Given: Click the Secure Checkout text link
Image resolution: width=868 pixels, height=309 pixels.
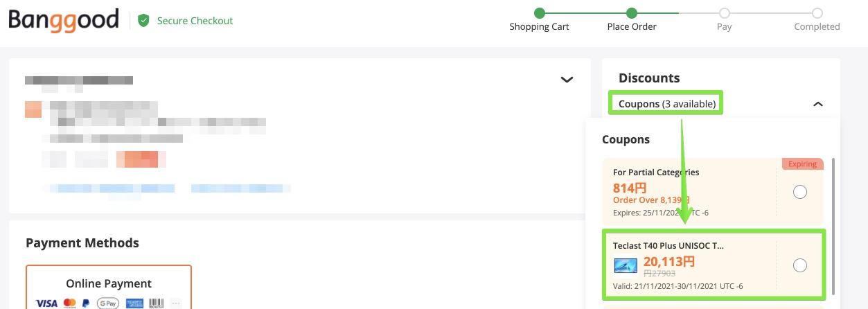Looking at the screenshot, I should [195, 21].
